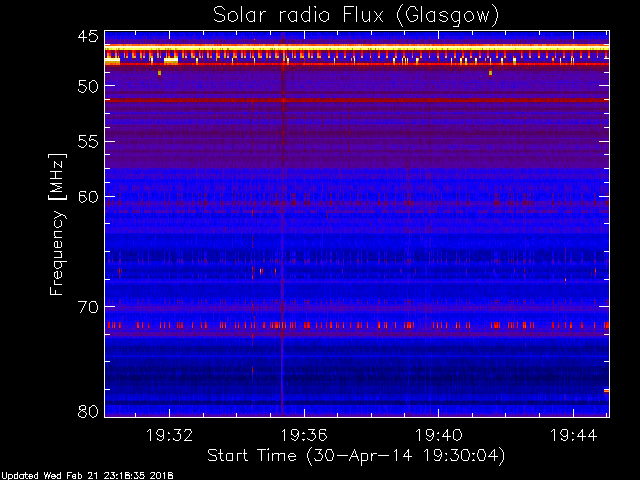Click the "Updated Wed Feb 21" timestamp text
Screen dimensions: 640x480
(87, 476)
